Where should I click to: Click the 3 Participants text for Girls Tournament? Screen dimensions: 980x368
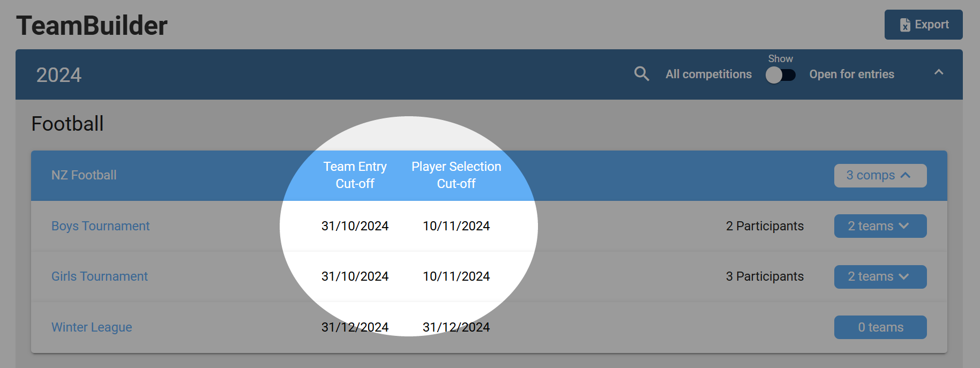[x=765, y=276]
